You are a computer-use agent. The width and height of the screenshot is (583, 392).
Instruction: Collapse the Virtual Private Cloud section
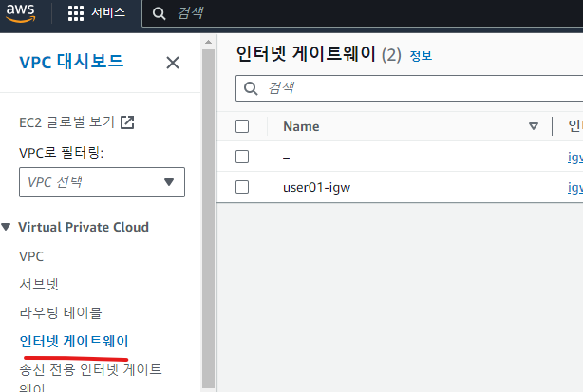point(6,227)
